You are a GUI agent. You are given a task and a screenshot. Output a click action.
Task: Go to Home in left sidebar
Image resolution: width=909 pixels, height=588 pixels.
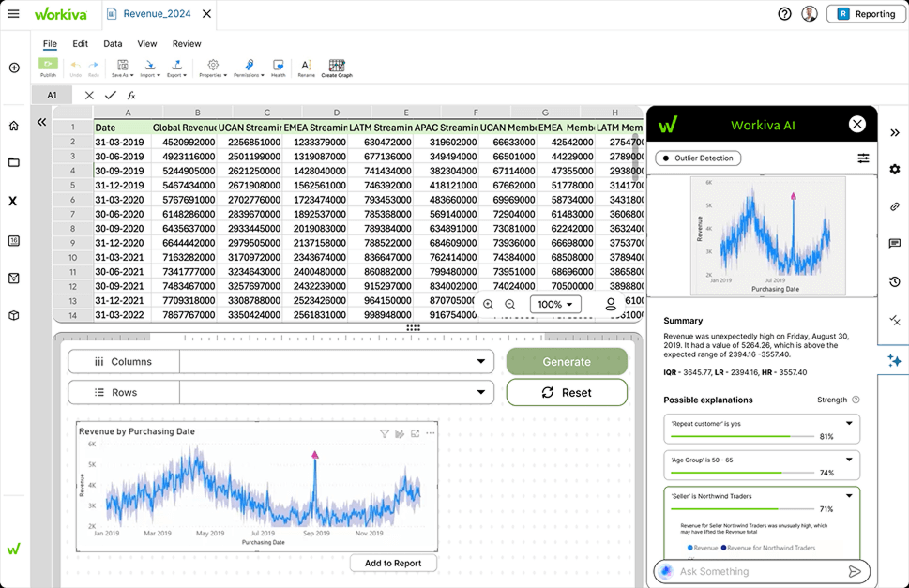pos(14,126)
